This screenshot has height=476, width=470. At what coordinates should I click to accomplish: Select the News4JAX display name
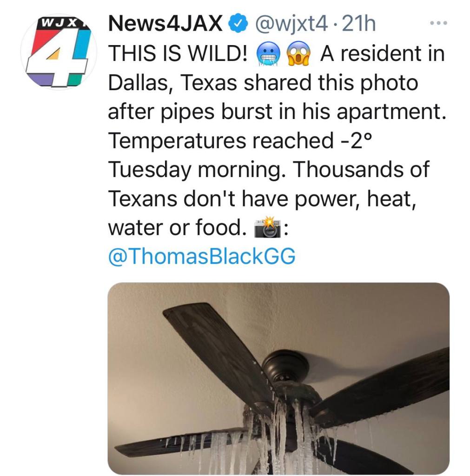click(x=165, y=24)
